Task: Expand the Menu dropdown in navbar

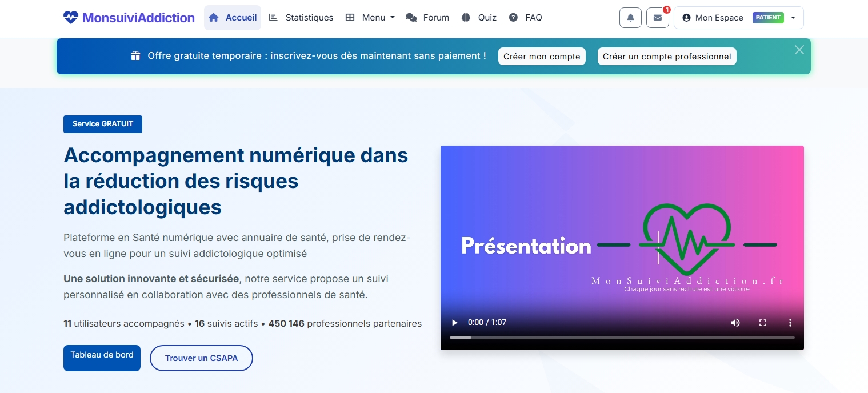Action: 370,18
